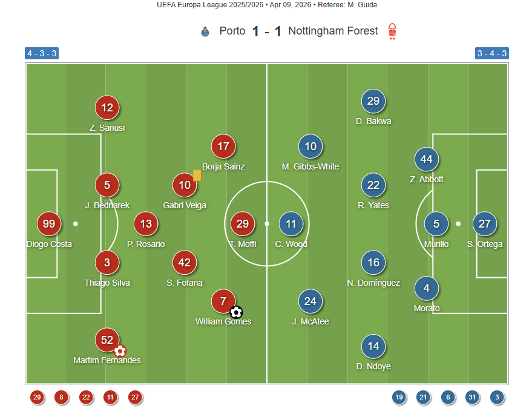Click the Nottingham Forest crest icon
This screenshot has width=532, height=414.
393,31
